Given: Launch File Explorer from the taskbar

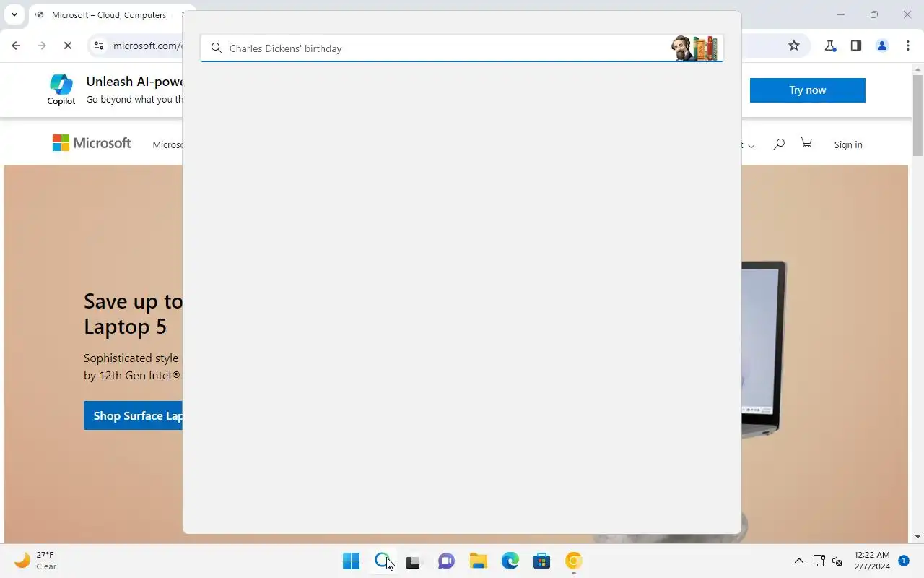Looking at the screenshot, I should (478, 561).
